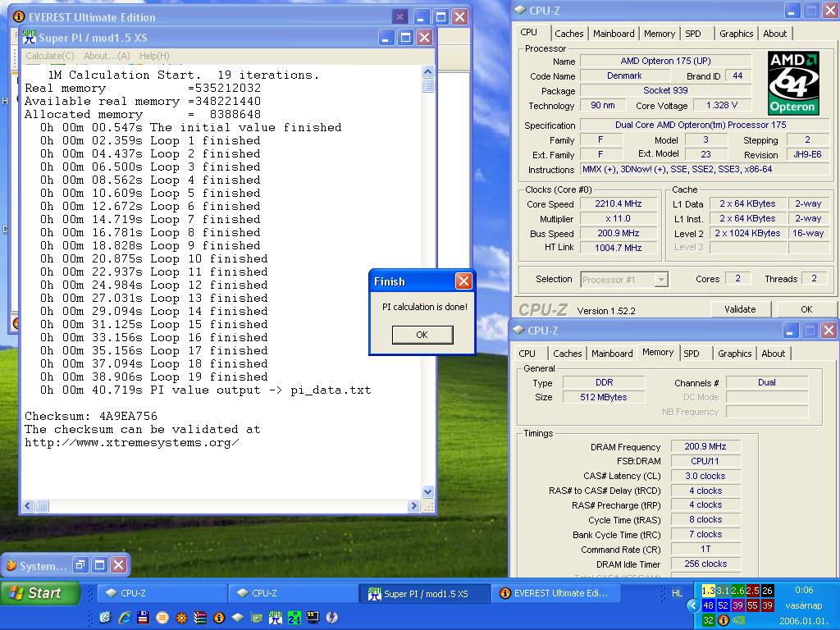The height and width of the screenshot is (630, 840).
Task: Launch Internet Explorer from quick launch
Action: click(125, 617)
